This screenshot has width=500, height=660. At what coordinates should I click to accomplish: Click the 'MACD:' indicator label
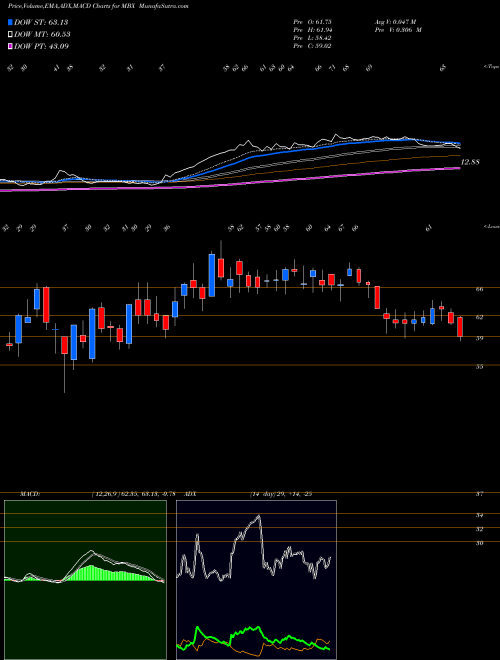pos(29,494)
